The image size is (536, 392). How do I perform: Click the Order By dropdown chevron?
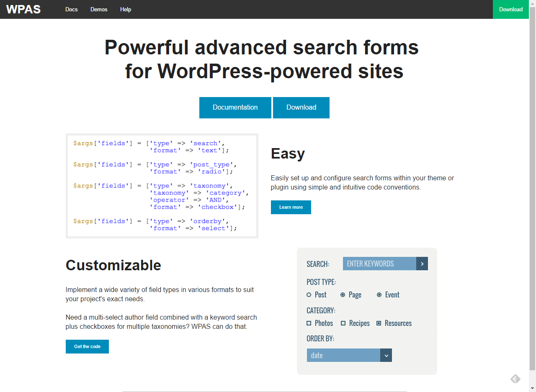coord(386,355)
